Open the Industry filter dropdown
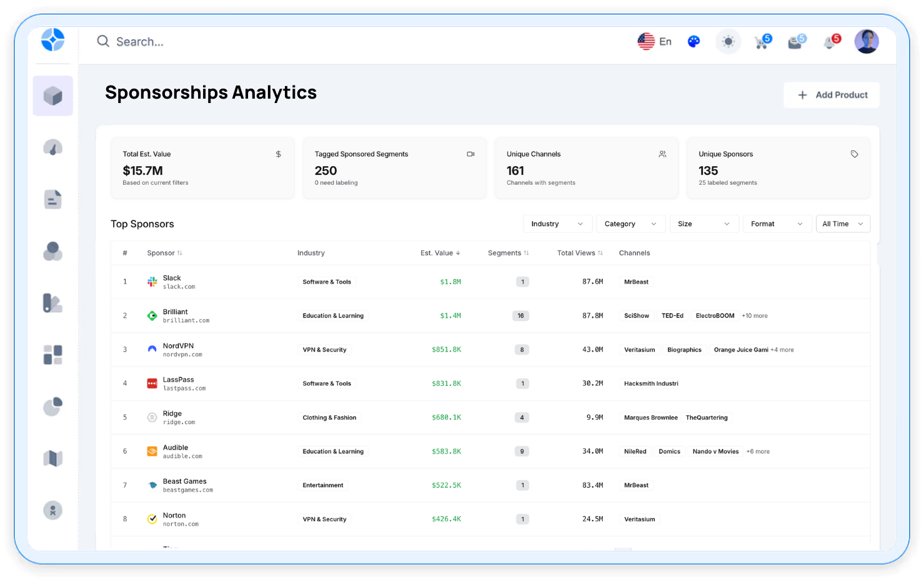This screenshot has height=585, width=924. (557, 224)
